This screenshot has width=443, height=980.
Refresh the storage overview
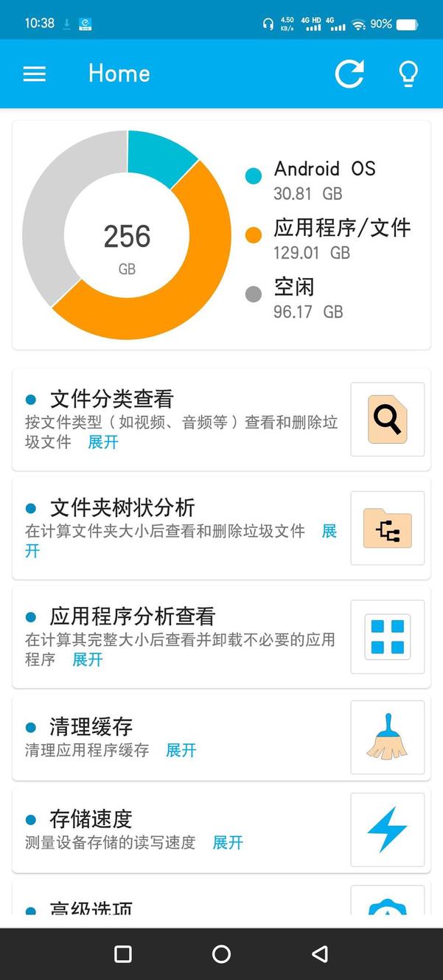tap(349, 73)
